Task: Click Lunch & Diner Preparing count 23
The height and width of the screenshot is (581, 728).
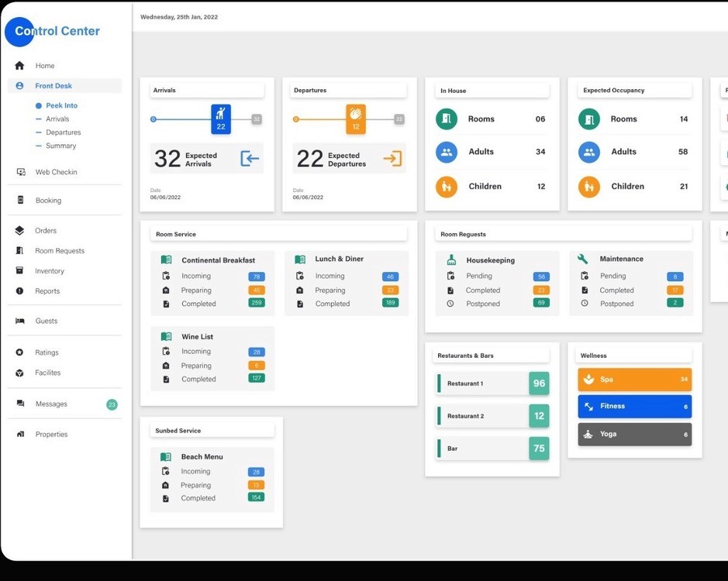Action: point(391,290)
